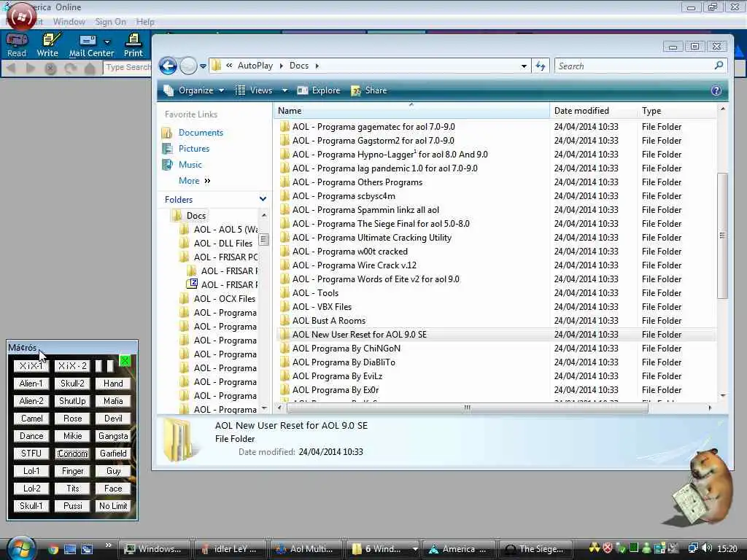Click the Explorer Search box
Viewport: 747px width, 560px height.
[x=634, y=66]
